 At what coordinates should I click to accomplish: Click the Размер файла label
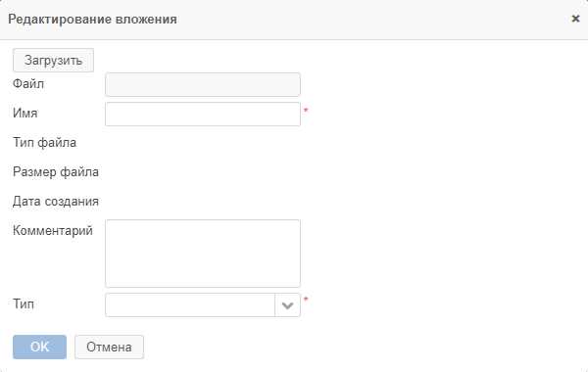point(56,172)
